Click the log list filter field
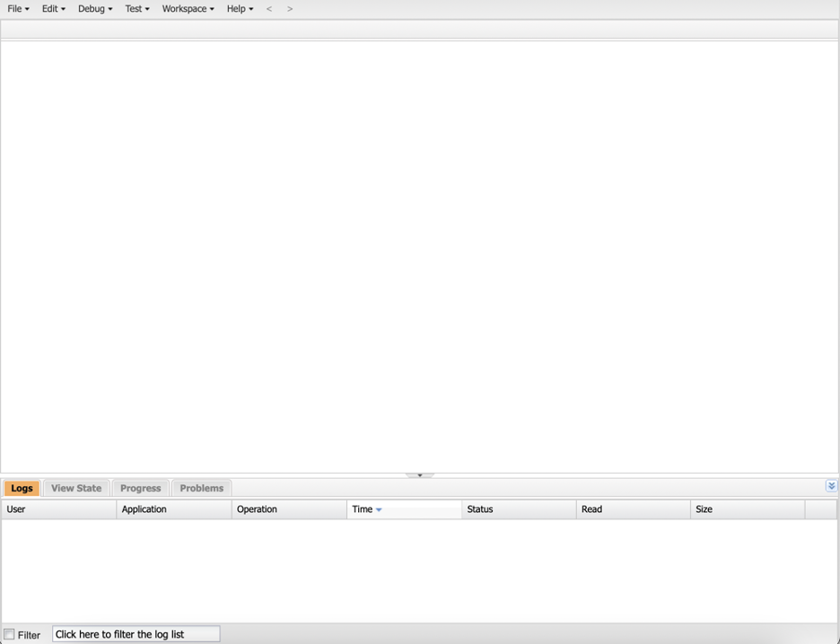The width and height of the screenshot is (840, 644). click(x=136, y=634)
